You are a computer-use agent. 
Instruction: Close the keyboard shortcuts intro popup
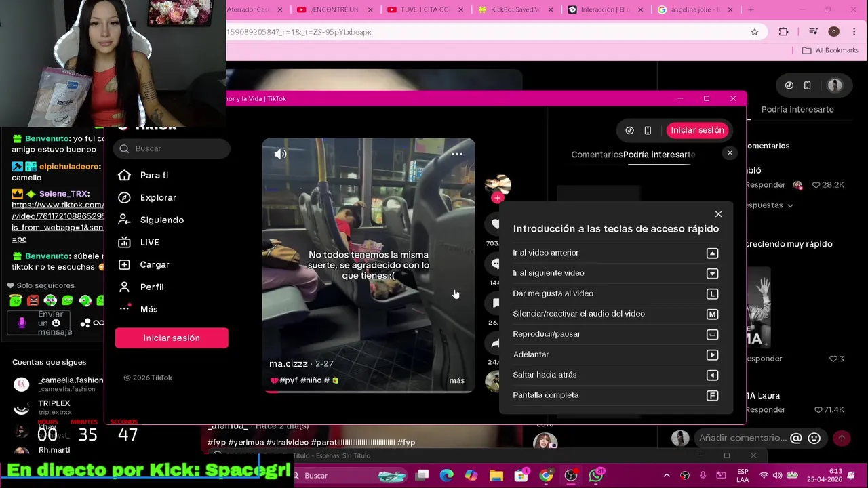(x=718, y=214)
